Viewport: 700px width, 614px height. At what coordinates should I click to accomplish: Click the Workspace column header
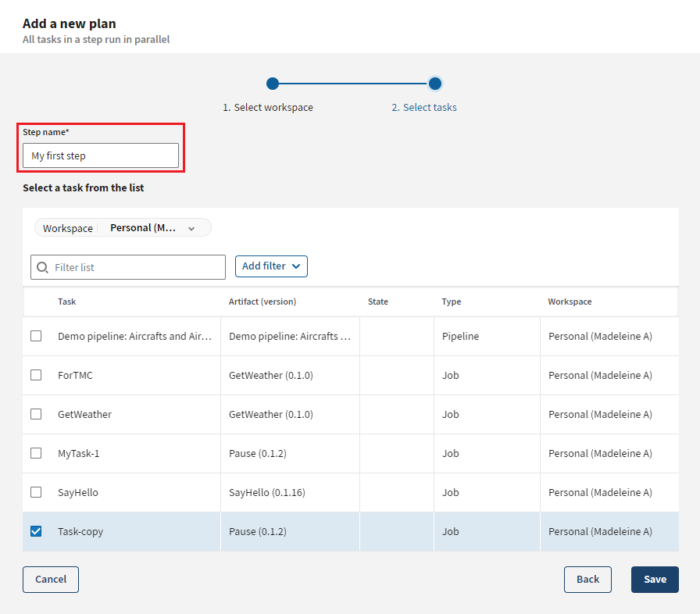coord(570,302)
